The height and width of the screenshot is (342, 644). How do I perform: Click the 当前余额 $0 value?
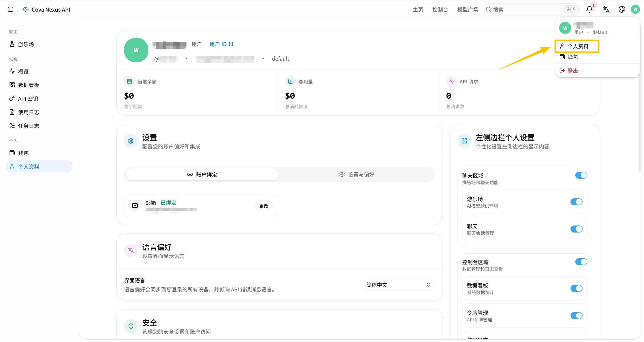(129, 96)
